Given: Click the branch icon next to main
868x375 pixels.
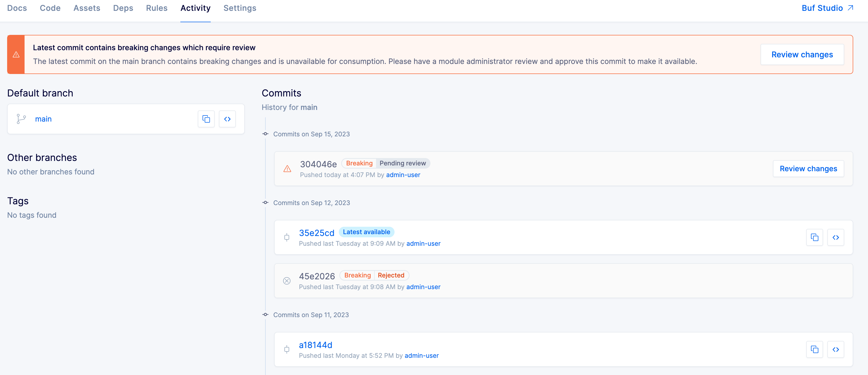Looking at the screenshot, I should click(x=22, y=119).
